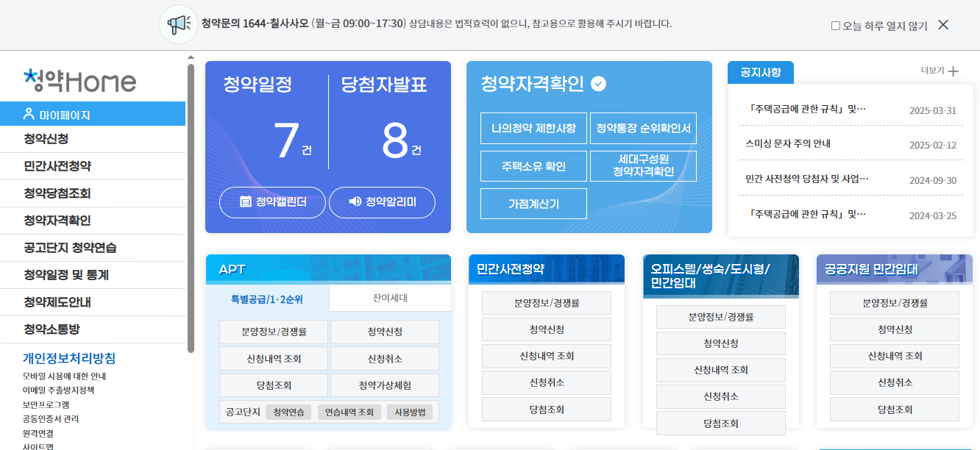Open the 청약캘린더 calendar button
Screen dimensions: 980x450
pos(272,202)
